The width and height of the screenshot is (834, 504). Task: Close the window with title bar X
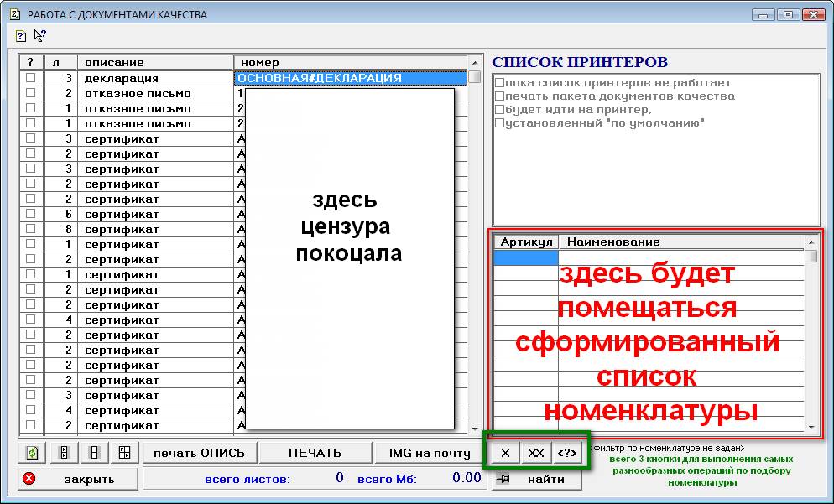[x=813, y=15]
